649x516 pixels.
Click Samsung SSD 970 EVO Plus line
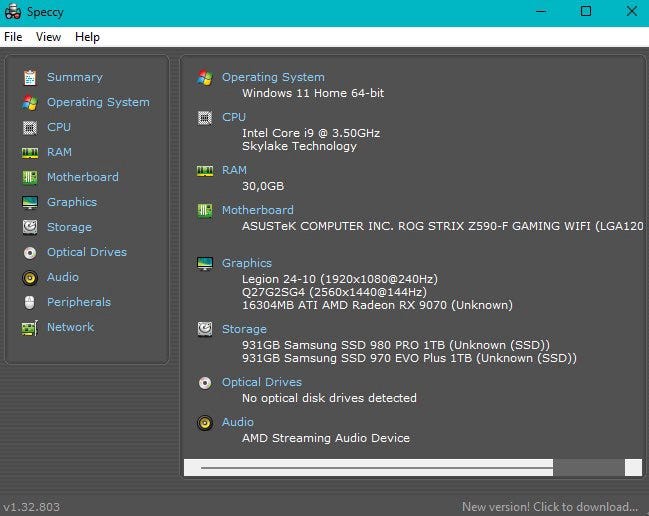tap(409, 358)
